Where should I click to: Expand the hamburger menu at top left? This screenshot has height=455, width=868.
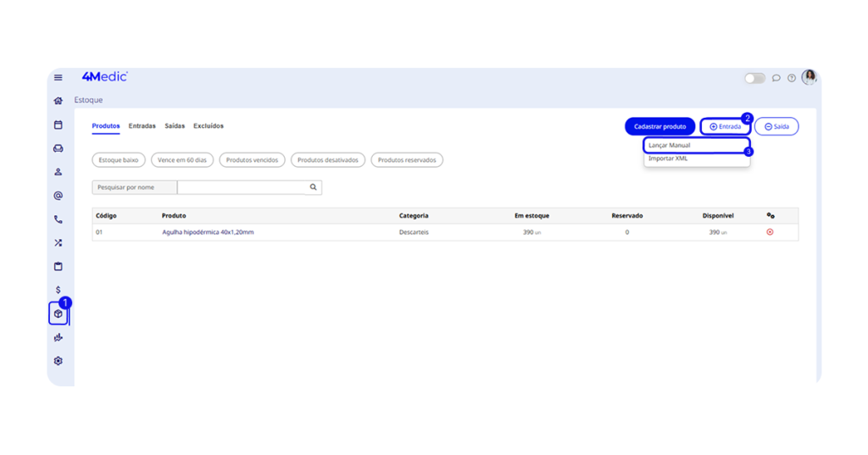point(58,77)
